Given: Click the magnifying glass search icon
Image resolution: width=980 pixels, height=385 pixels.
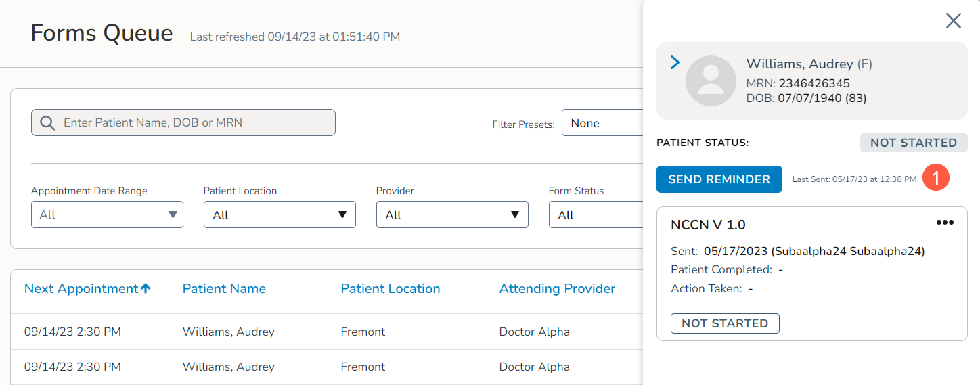Looking at the screenshot, I should pos(47,122).
